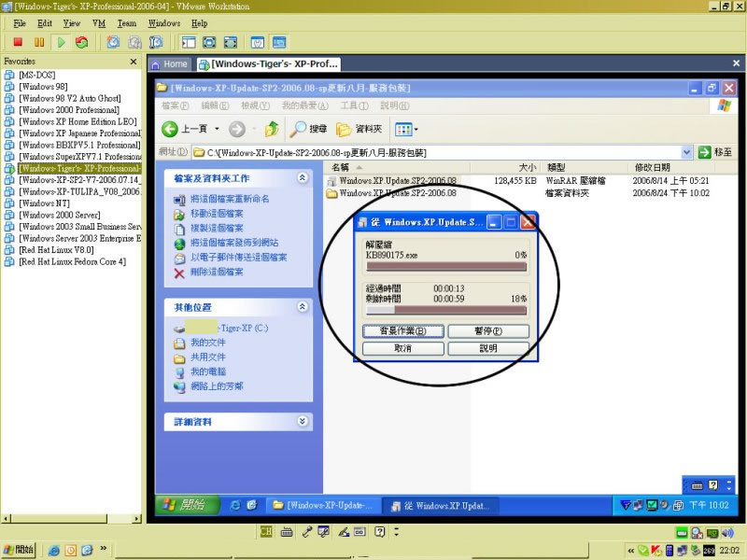Click the 我的電腦 link in side panel
The height and width of the screenshot is (560, 747).
click(208, 371)
